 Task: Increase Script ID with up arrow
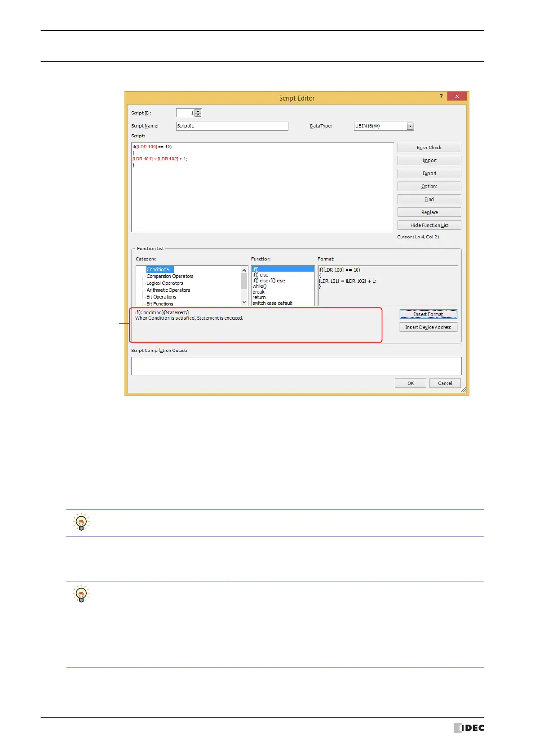(198, 111)
